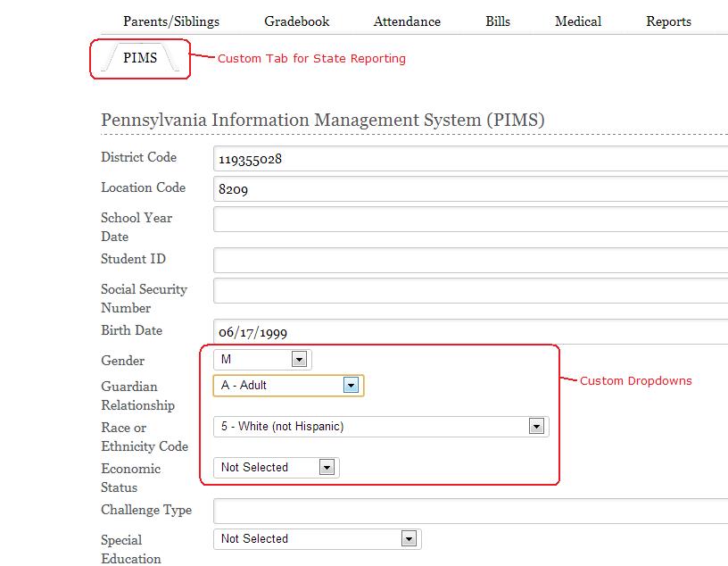
Task: Switch to the Reports tab
Action: 669,21
